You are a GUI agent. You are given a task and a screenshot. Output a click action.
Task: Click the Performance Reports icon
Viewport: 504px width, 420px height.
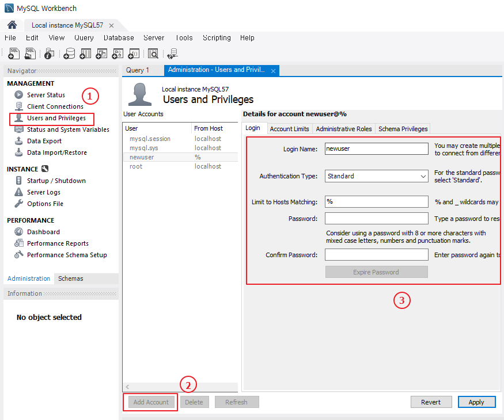[x=18, y=243]
